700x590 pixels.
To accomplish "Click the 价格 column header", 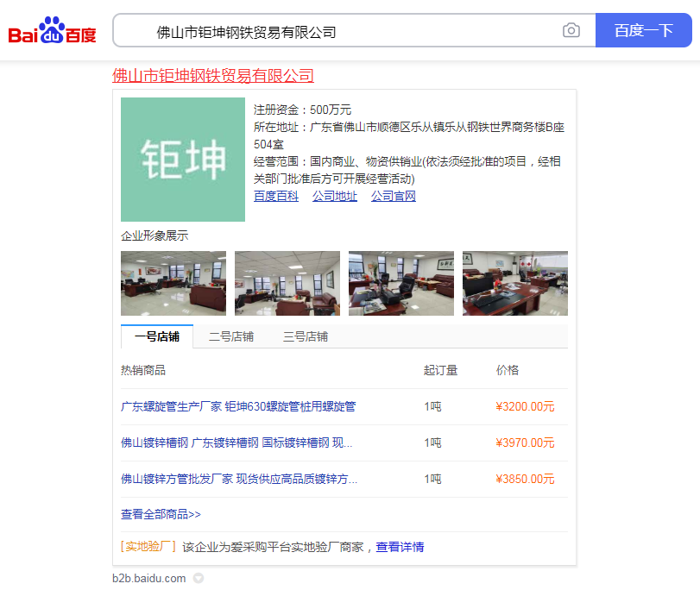I will click(x=508, y=370).
